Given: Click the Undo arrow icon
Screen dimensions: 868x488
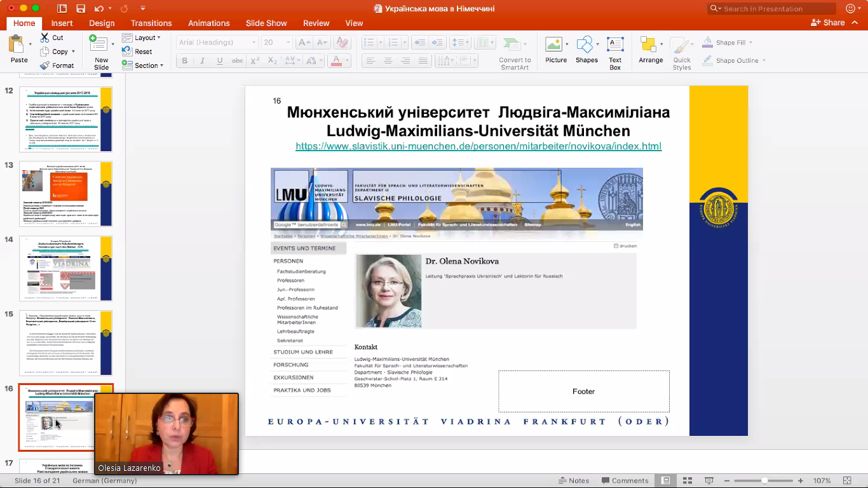Looking at the screenshot, I should tap(98, 9).
